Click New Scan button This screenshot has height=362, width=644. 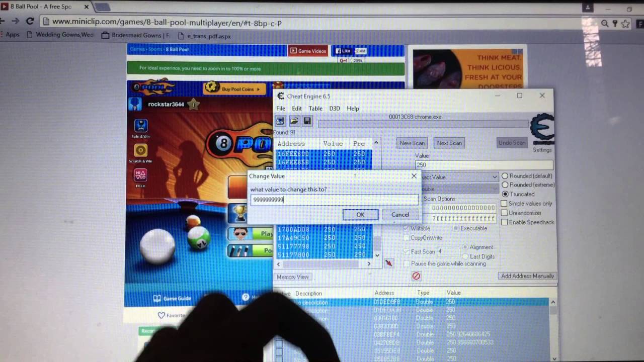coord(412,143)
